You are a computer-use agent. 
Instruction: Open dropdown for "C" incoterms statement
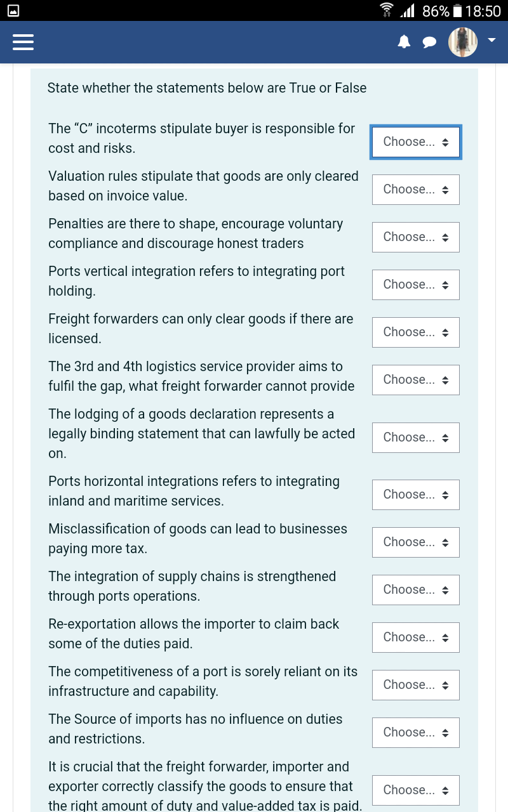(416, 142)
